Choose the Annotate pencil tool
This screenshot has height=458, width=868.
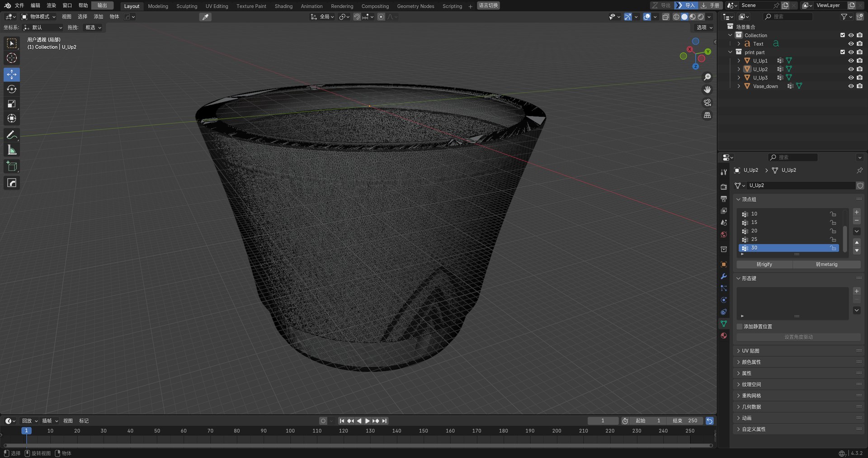pos(12,135)
